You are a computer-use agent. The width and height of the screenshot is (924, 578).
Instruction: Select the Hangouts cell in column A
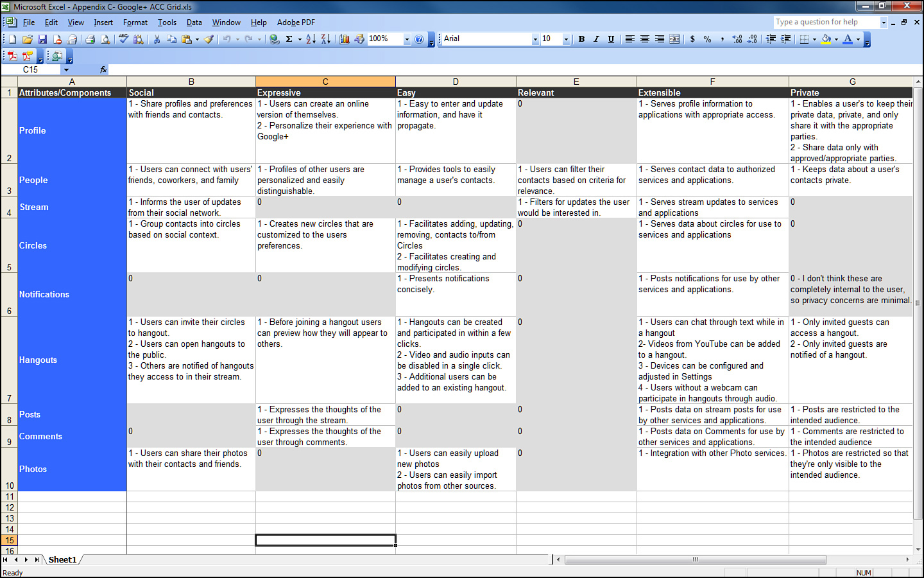pos(72,360)
